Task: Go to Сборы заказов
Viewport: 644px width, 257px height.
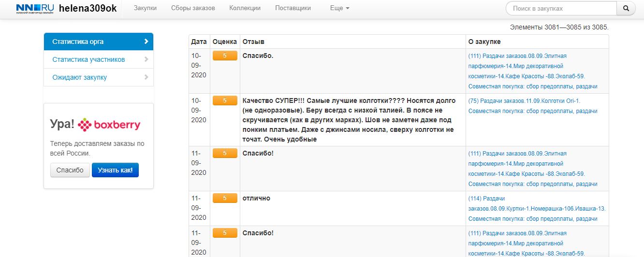Action: pyautogui.click(x=193, y=8)
